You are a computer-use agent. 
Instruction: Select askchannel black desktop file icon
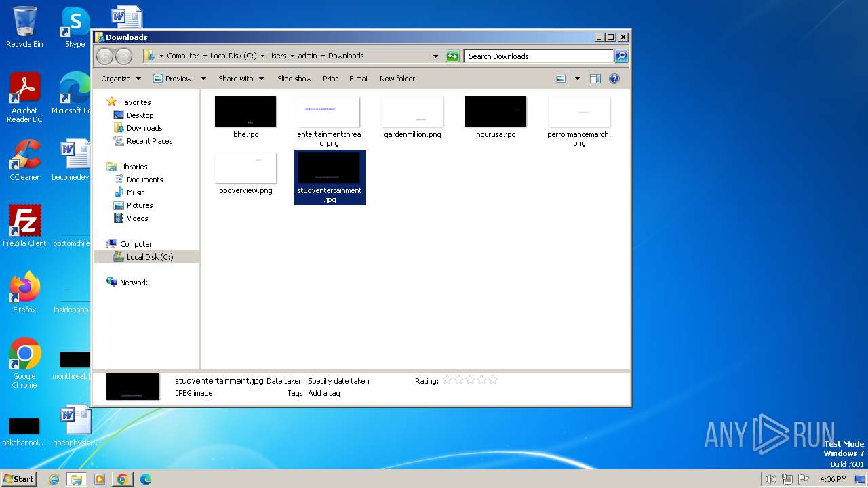(x=24, y=432)
